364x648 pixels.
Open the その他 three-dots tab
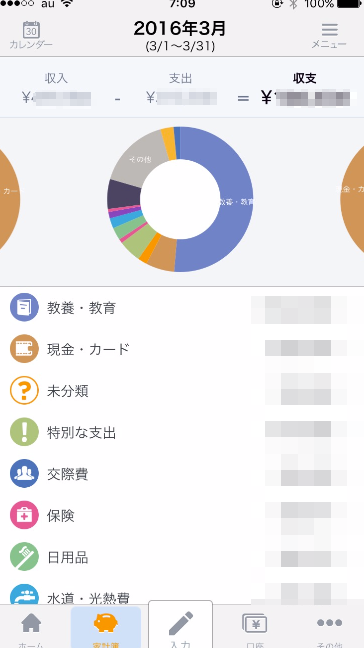pos(329,627)
